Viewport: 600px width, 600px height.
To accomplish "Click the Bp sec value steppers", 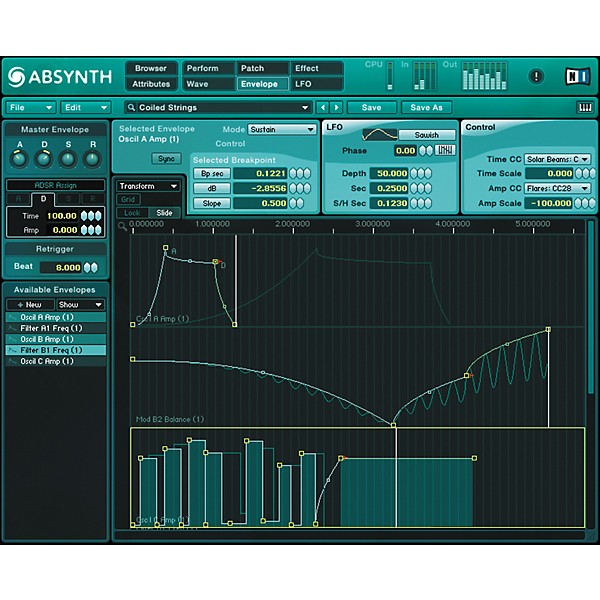I will [x=300, y=173].
